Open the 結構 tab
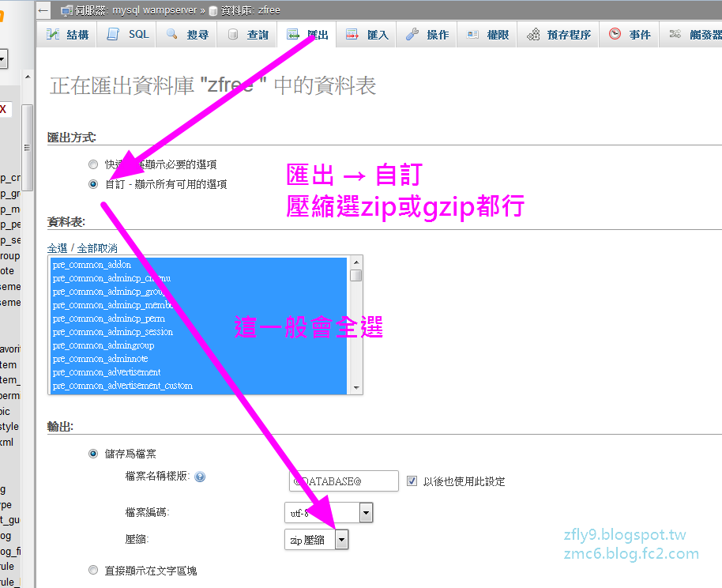Screen dimensions: 722x588 [67, 35]
